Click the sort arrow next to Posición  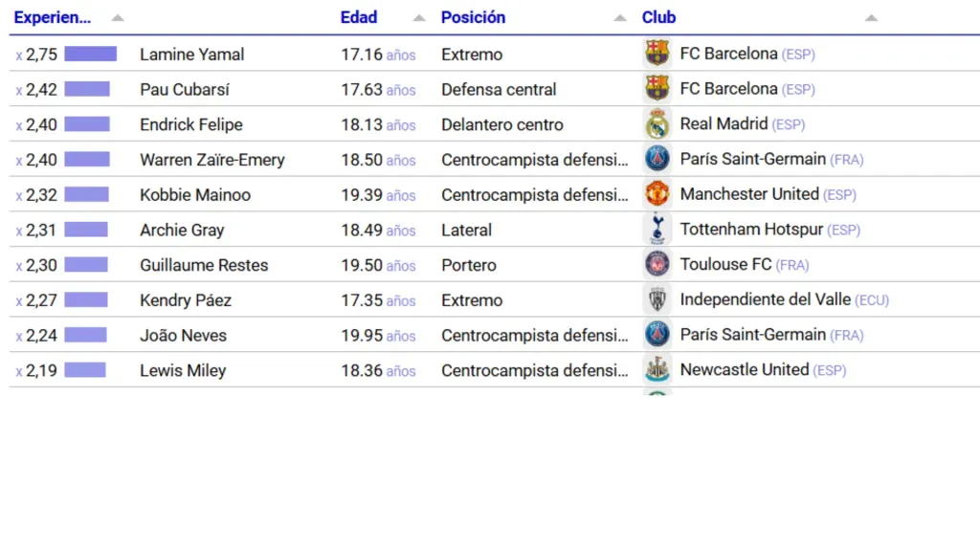(x=621, y=16)
